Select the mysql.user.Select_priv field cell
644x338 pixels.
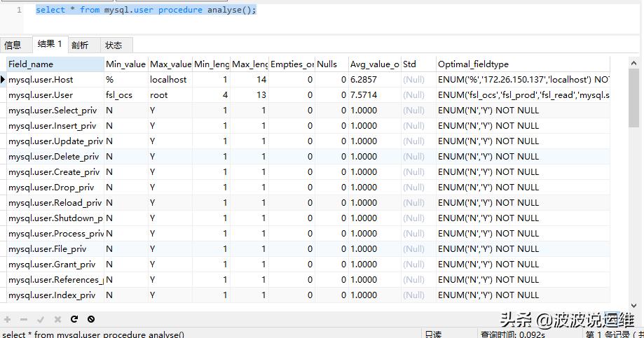tap(53, 111)
